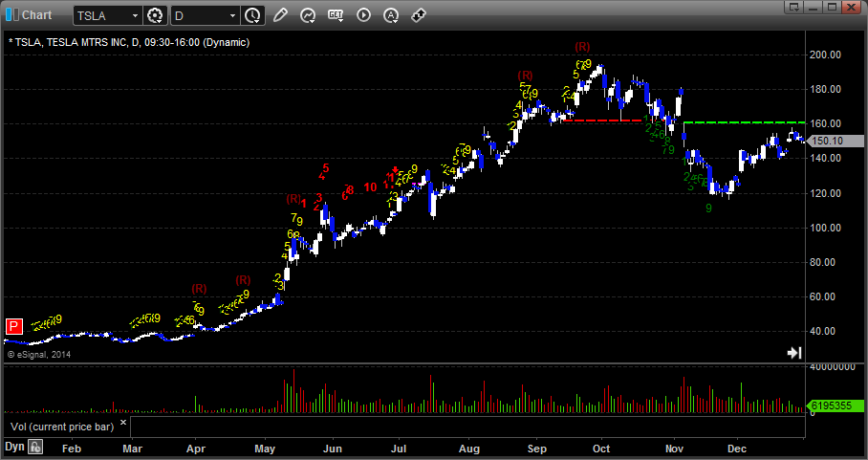
Task: Jump to latest bar with end-arrow icon
Action: point(794,353)
